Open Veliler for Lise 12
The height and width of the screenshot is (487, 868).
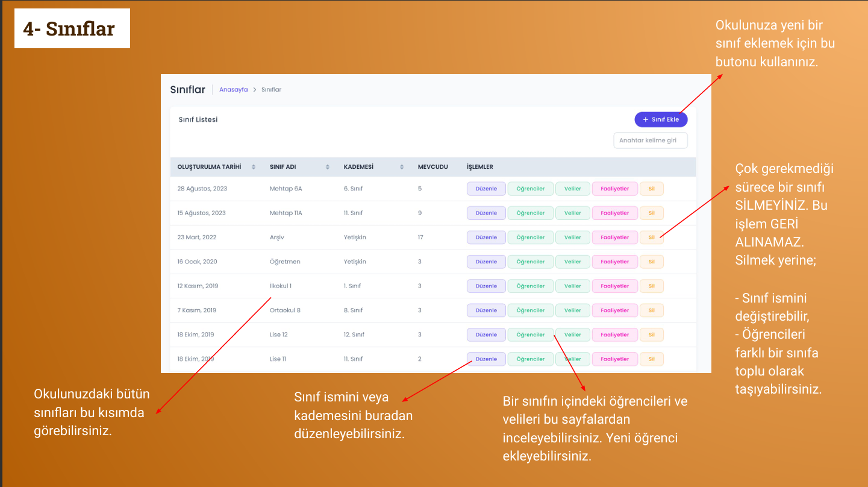(x=573, y=335)
